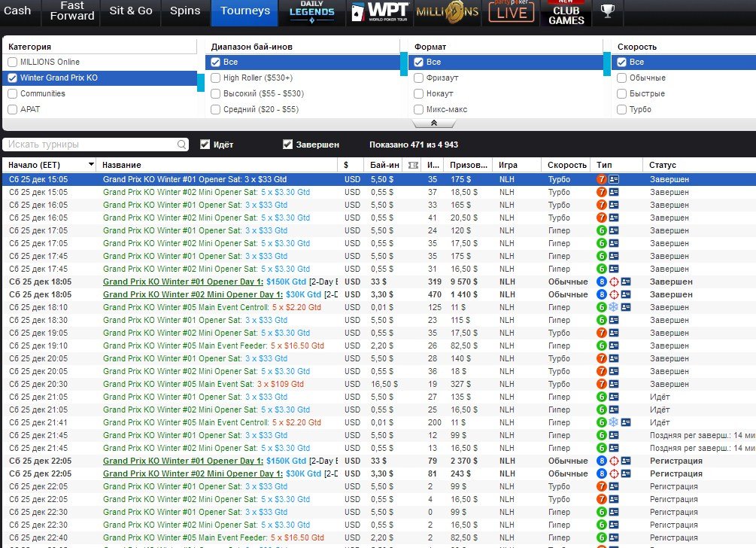The width and height of the screenshot is (756, 548).
Task: Toggle the MILLIONS Online category checkbox
Action: [12, 62]
